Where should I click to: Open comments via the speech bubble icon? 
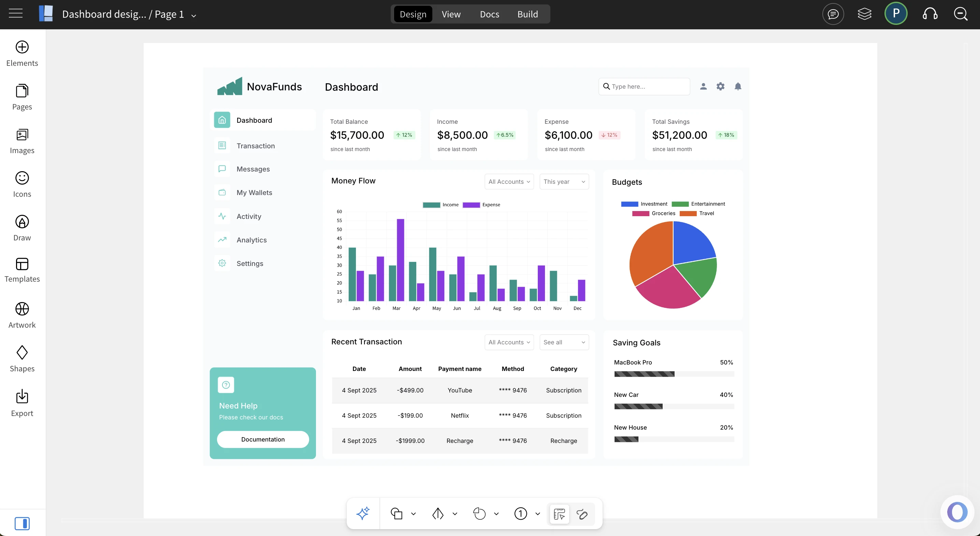pyautogui.click(x=833, y=14)
